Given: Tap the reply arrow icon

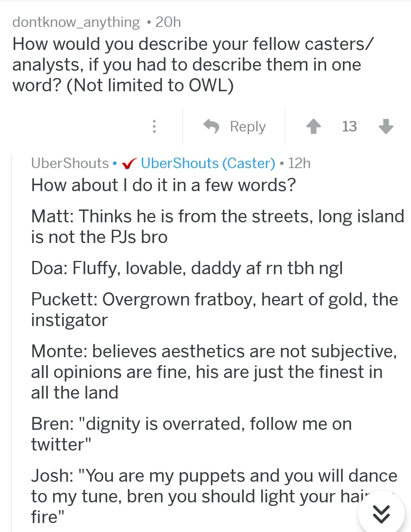Looking at the screenshot, I should [x=212, y=126].
